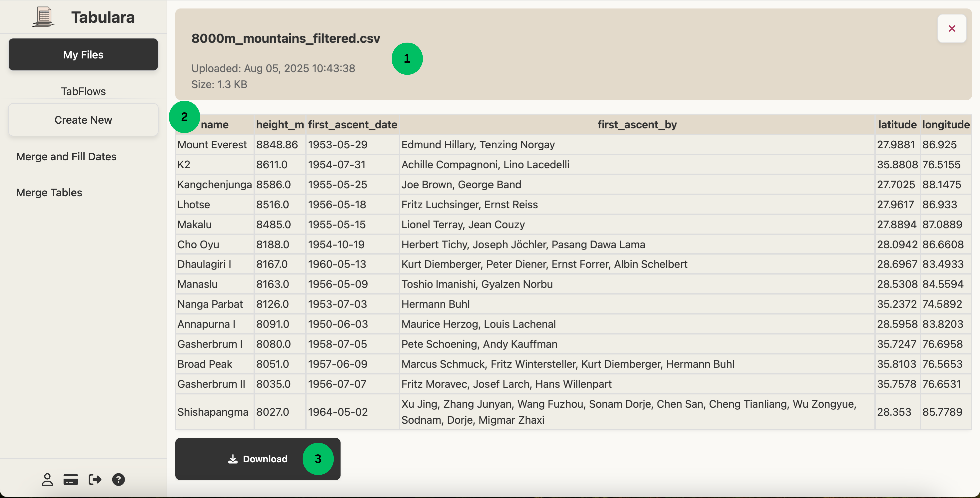The width and height of the screenshot is (980, 498).
Task: Close the CSV preview with the X icon
Action: (x=952, y=28)
